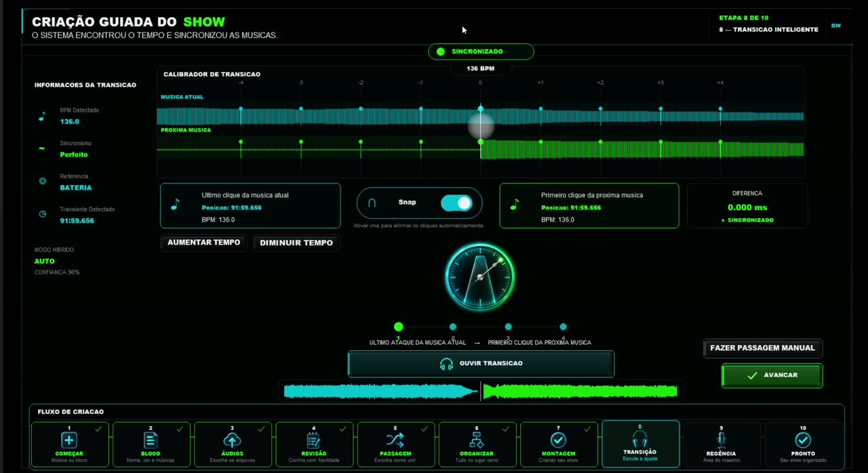
Task: Select the green step dot numbered 1
Action: click(x=398, y=327)
